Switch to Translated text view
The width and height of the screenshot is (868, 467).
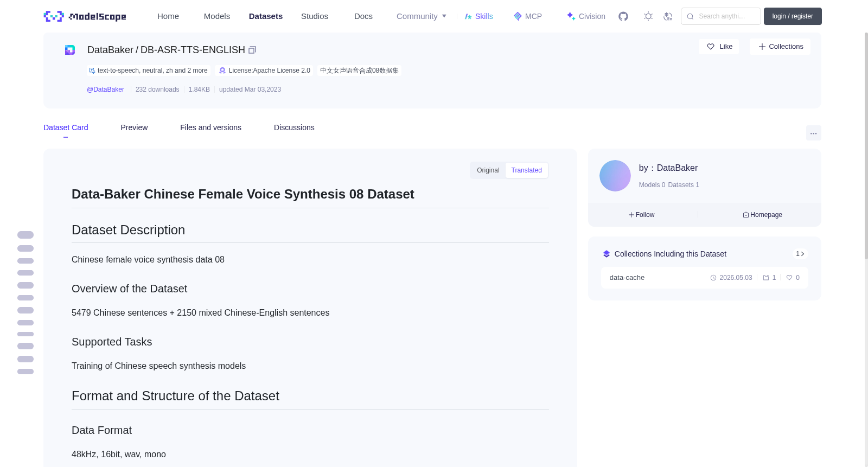[526, 170]
